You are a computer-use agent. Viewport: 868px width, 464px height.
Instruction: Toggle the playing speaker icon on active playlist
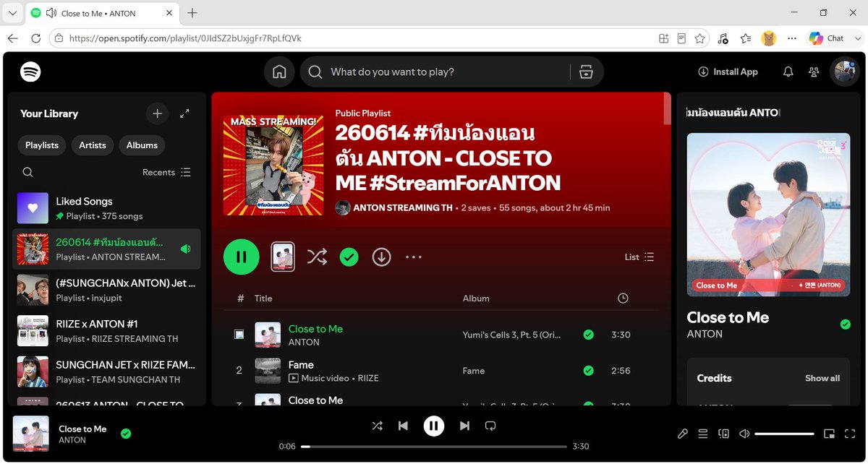coord(186,249)
